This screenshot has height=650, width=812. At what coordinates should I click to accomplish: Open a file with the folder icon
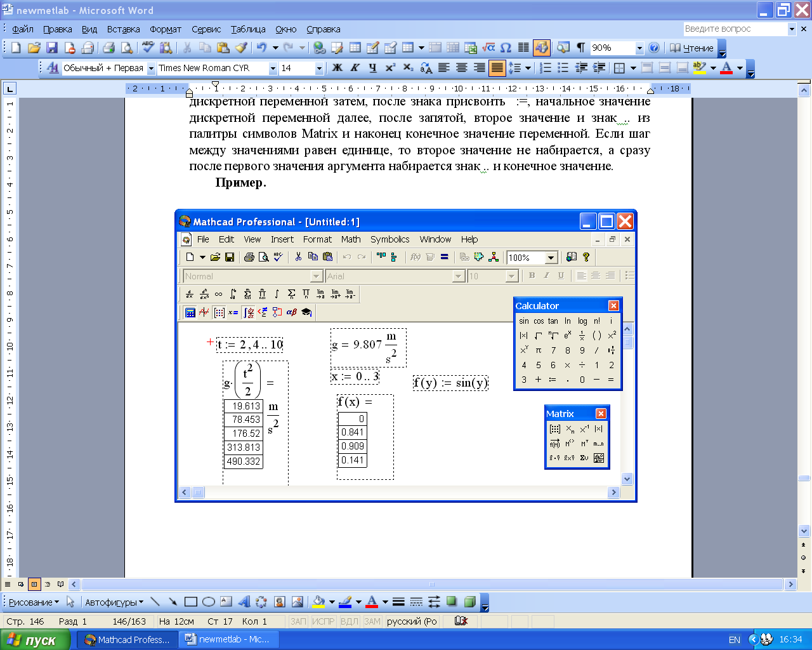tap(34, 48)
